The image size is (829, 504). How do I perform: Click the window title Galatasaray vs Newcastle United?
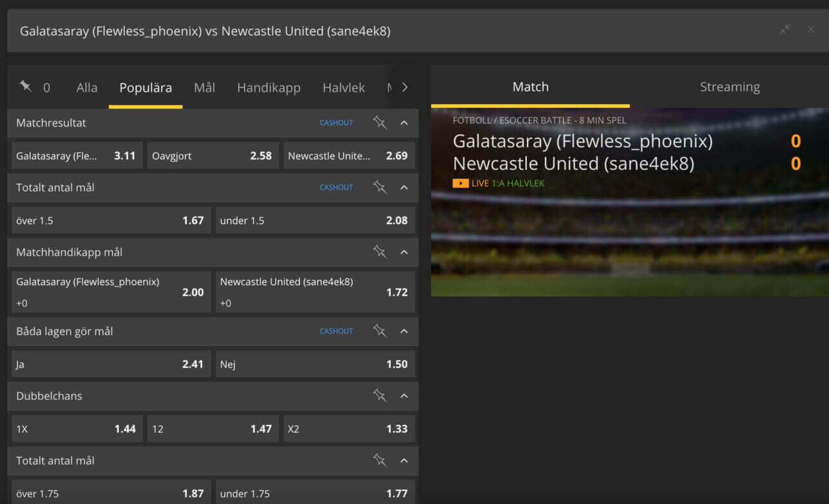[x=205, y=31]
